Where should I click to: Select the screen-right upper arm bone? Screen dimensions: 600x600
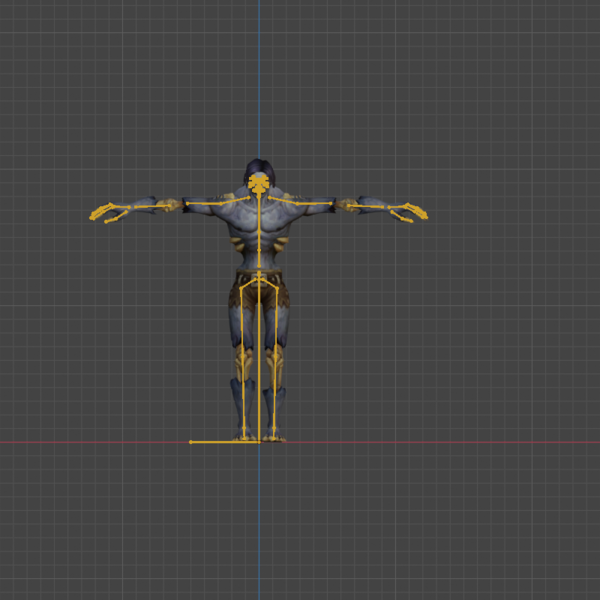(314, 204)
